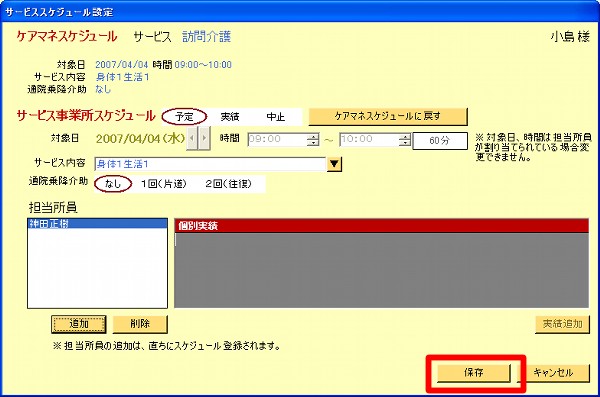Click the キャンセル button

click(x=553, y=372)
